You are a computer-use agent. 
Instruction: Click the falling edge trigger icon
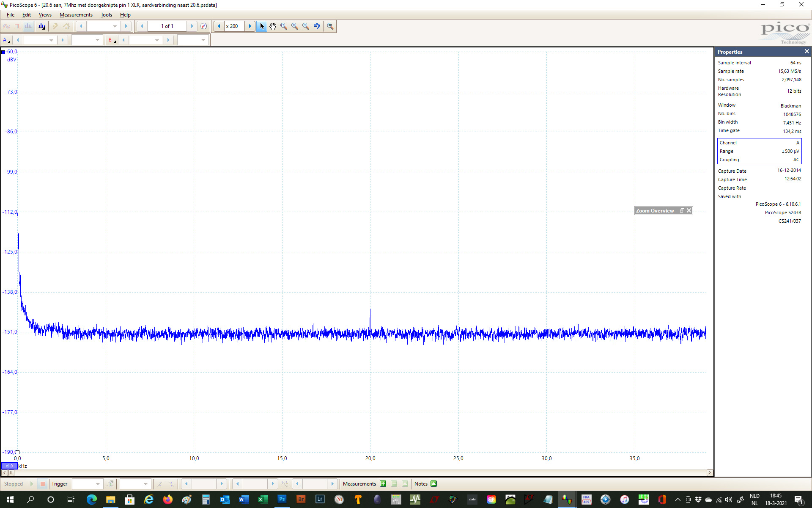coord(171,484)
